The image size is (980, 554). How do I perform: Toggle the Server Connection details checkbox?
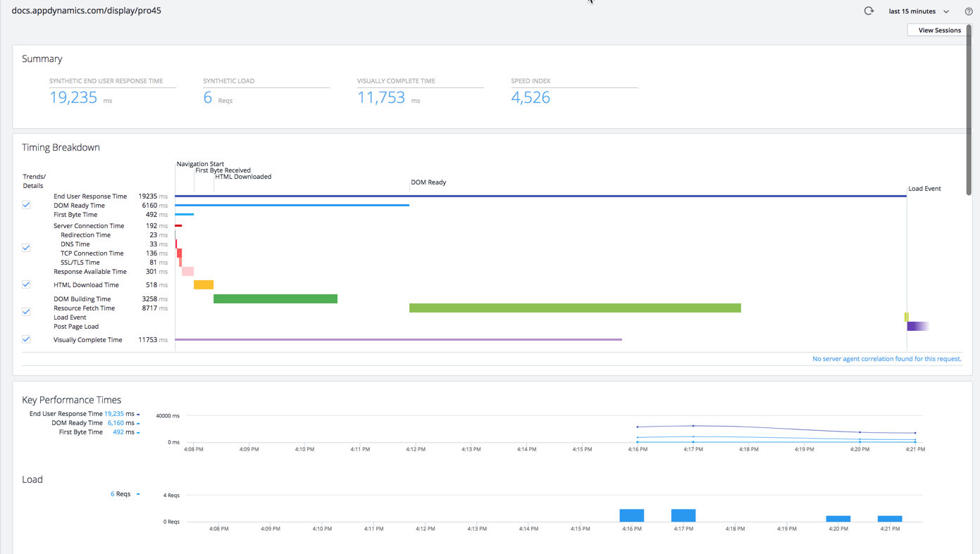point(26,248)
